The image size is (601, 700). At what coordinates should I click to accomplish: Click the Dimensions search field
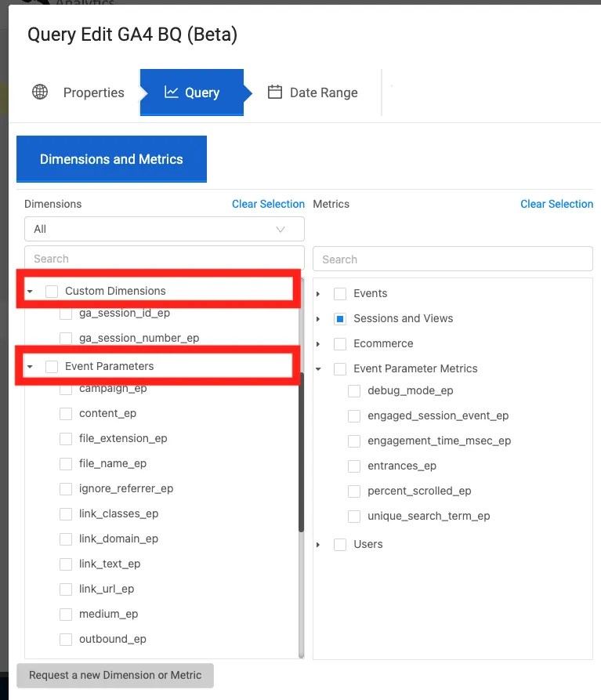[164, 259]
